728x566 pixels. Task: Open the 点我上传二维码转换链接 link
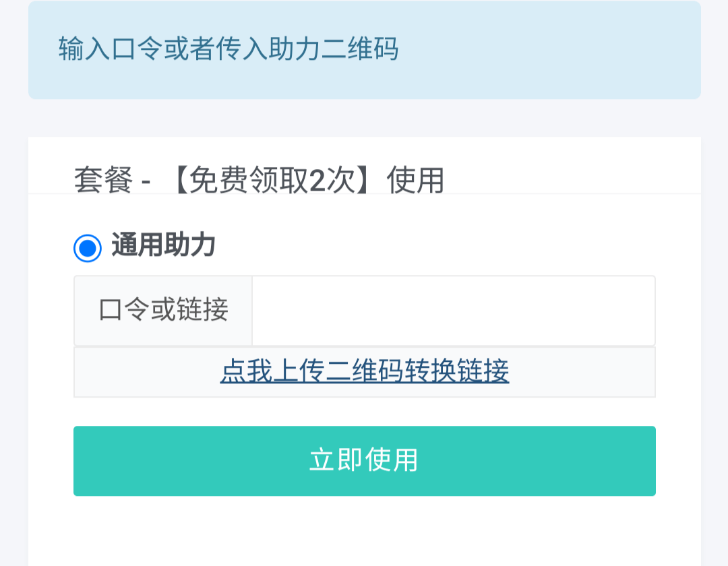364,371
